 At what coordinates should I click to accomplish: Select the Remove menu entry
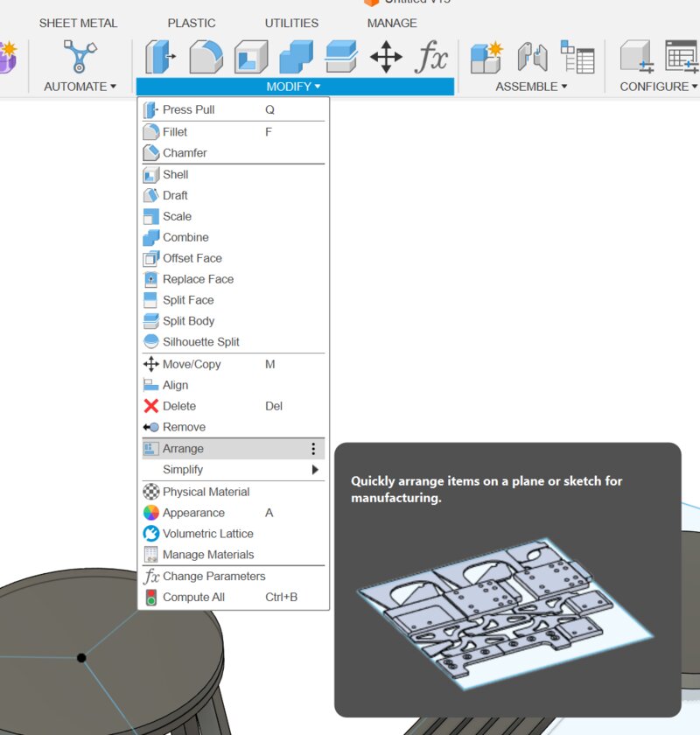click(234, 427)
